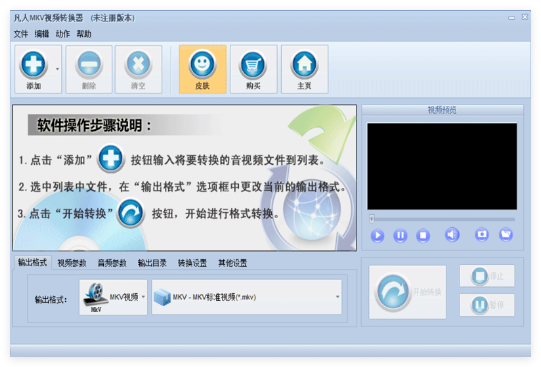Image resolution: width=541 pixels, height=367 pixels.
Task: Switch to the 转换设置 tab
Action: (192, 263)
